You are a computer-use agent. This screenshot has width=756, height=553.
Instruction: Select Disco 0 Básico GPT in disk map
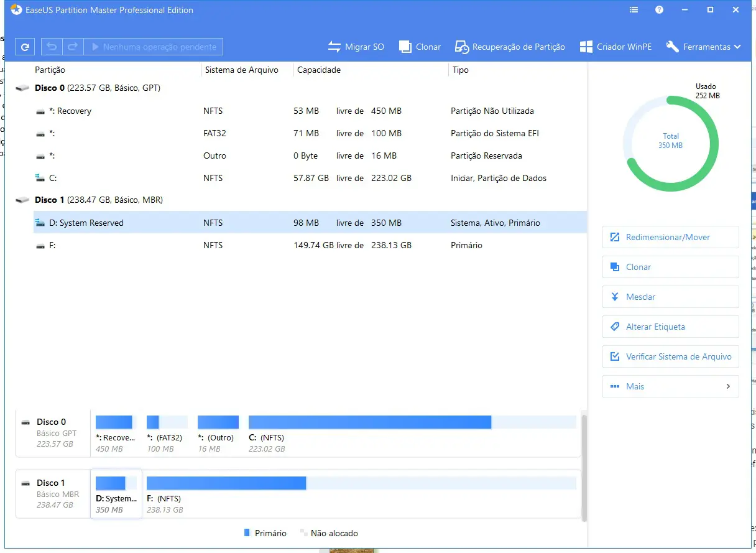(x=53, y=433)
